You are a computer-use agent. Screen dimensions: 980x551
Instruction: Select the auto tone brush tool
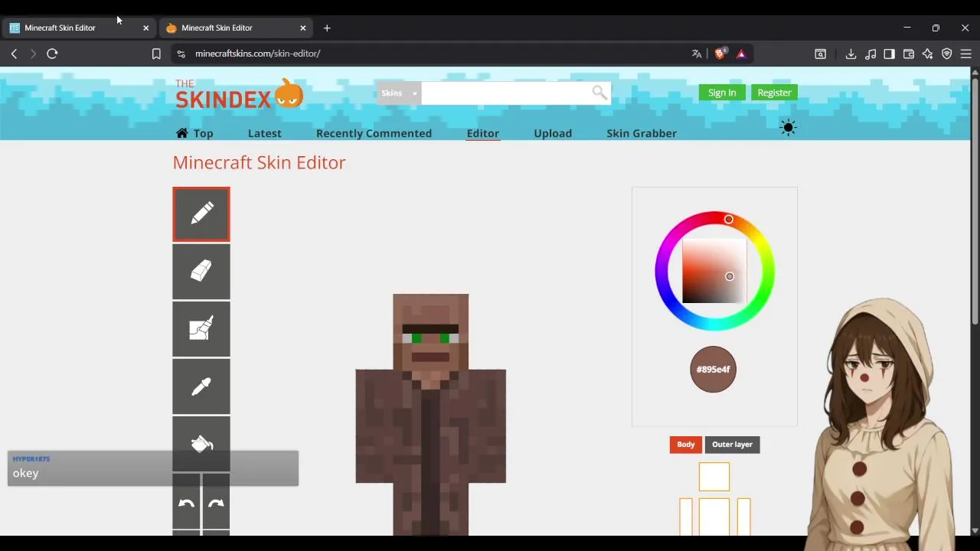point(201,329)
